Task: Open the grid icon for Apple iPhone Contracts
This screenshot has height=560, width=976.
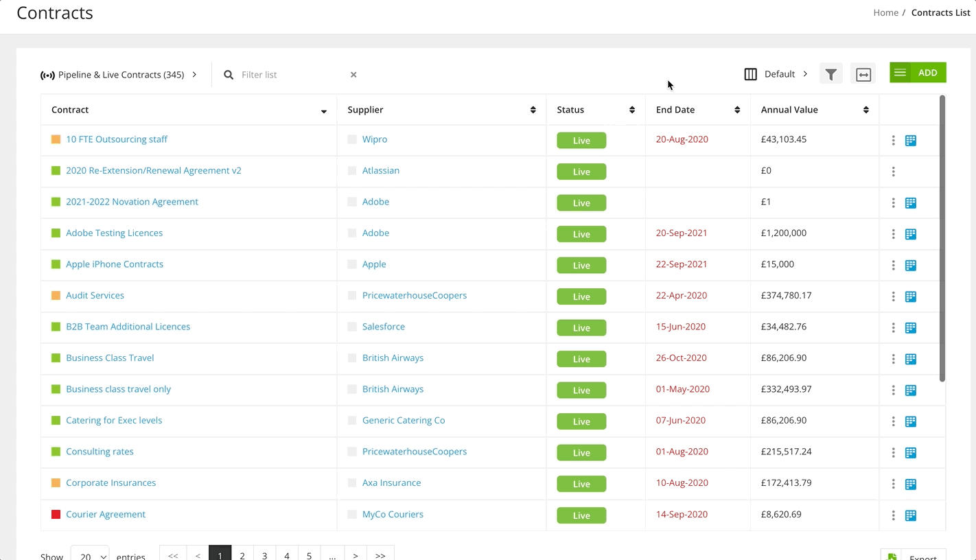Action: click(x=911, y=266)
